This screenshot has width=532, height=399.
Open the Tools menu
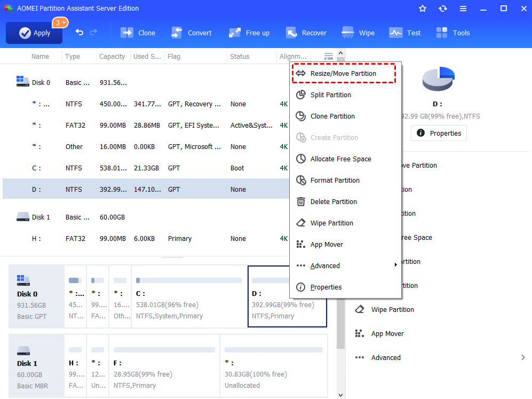(x=453, y=33)
